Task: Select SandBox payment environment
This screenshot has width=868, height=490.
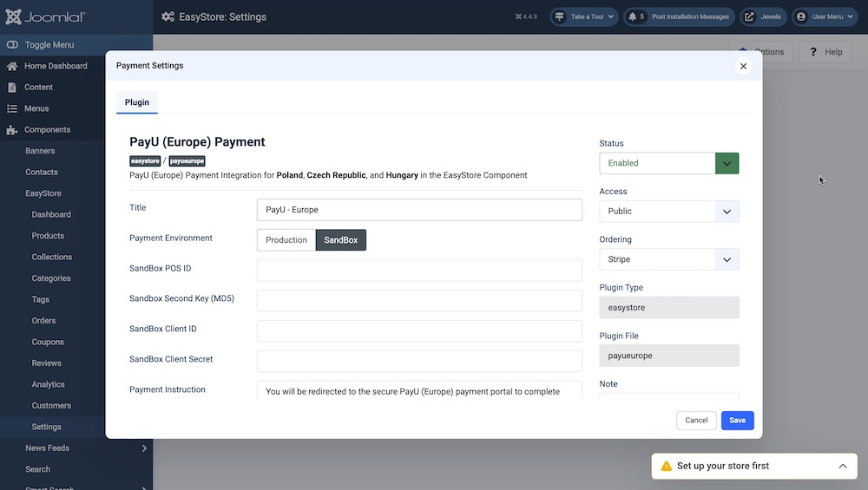Action: click(x=341, y=240)
